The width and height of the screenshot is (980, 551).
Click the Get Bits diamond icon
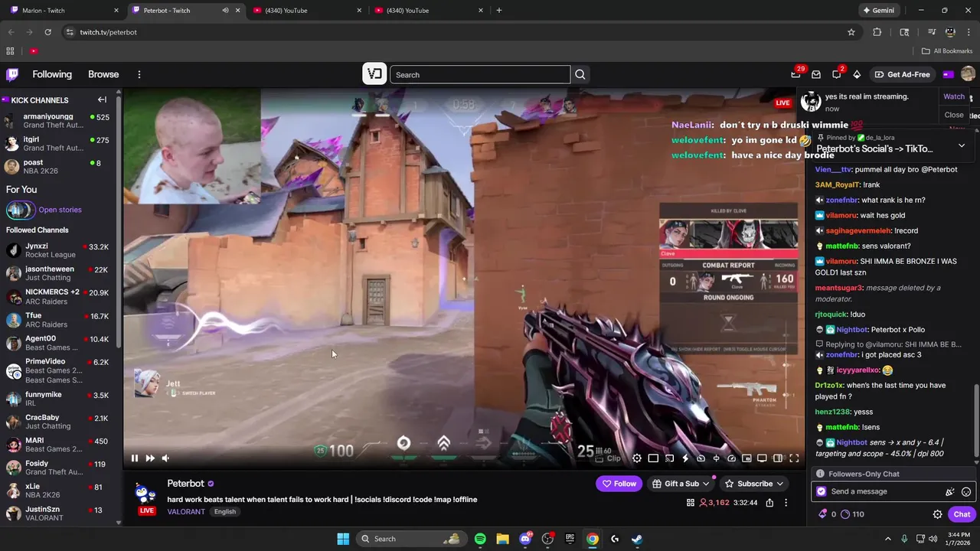(x=857, y=74)
